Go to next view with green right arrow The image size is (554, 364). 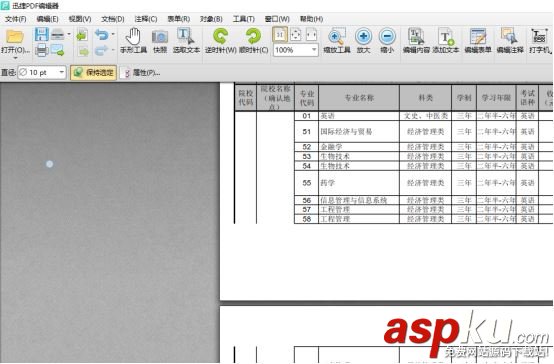click(x=83, y=52)
